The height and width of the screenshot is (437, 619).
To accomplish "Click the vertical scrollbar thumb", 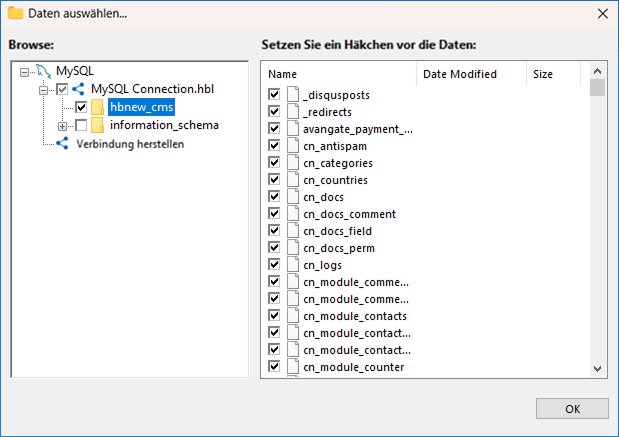I will click(x=597, y=88).
